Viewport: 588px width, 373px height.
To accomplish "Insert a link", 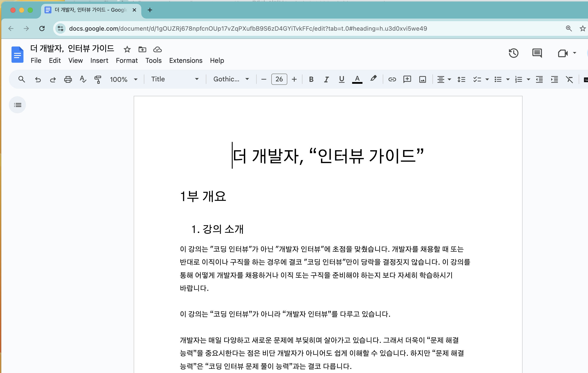I will pos(392,79).
